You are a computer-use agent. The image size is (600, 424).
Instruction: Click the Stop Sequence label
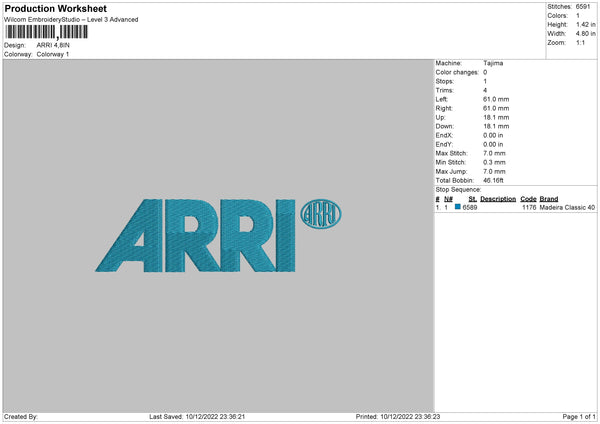459,188
